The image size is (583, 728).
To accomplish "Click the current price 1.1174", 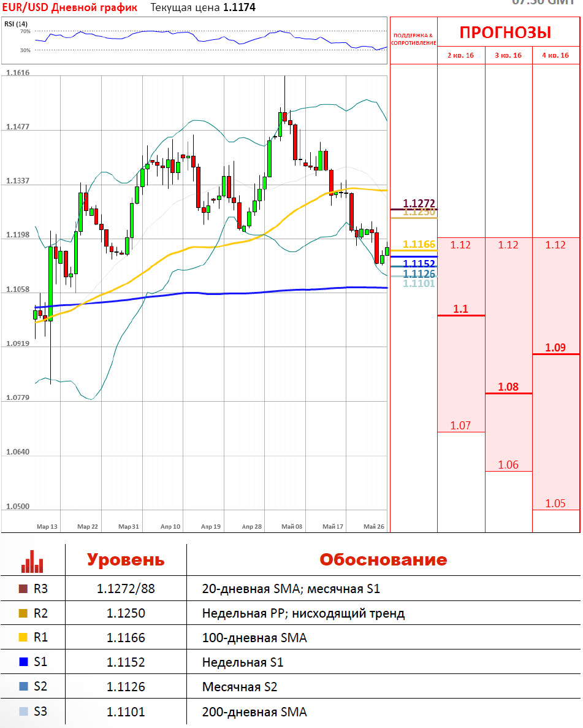I will [240, 7].
